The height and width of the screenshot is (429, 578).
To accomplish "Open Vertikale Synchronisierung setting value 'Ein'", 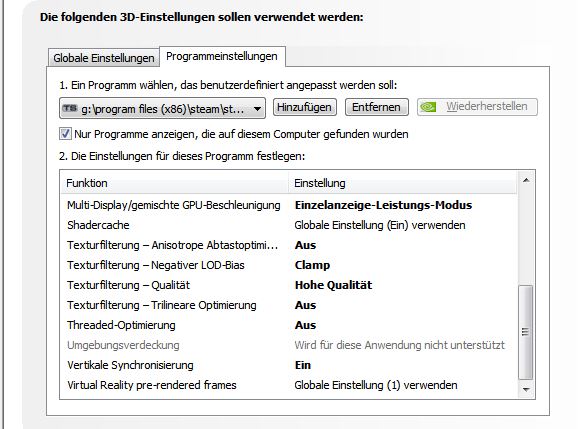I will tap(303, 365).
